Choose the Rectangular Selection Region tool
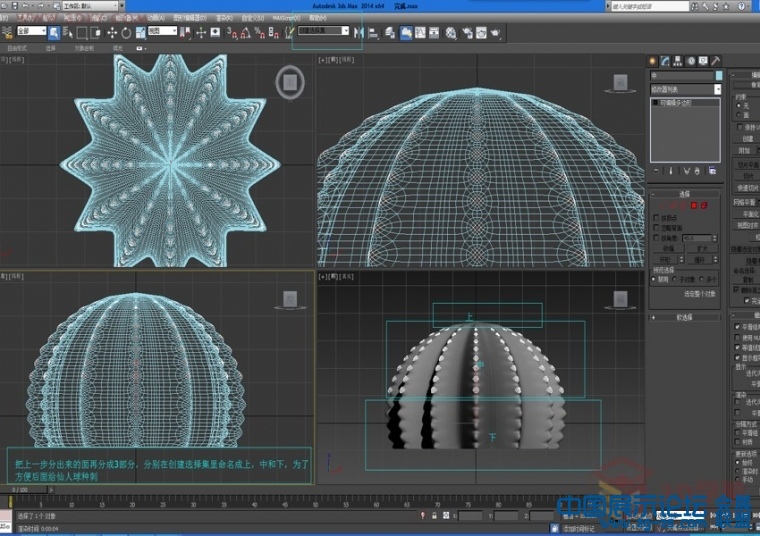This screenshot has height=536, width=760. tap(82, 33)
